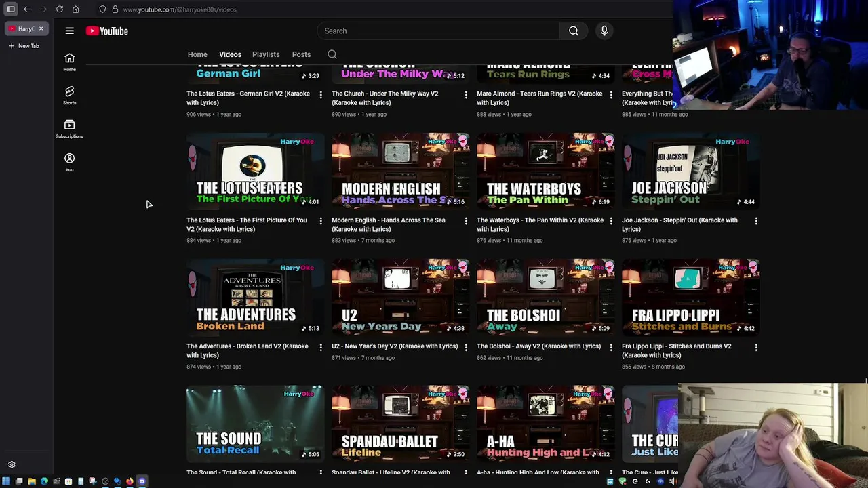Open options menu for Joe Jackson Steppin' Out

756,221
